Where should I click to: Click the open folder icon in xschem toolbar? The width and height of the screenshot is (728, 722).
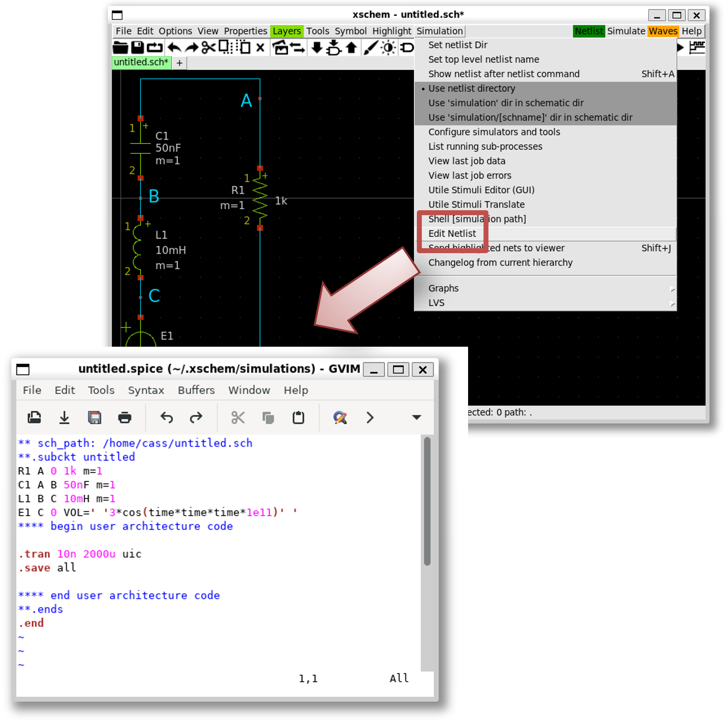pos(120,48)
